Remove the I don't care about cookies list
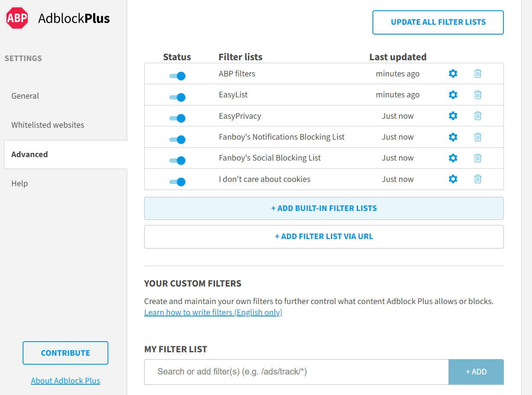The height and width of the screenshot is (395, 532). point(477,179)
